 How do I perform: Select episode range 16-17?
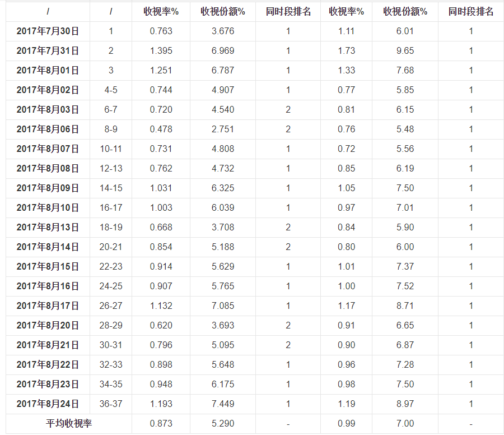coord(111,208)
